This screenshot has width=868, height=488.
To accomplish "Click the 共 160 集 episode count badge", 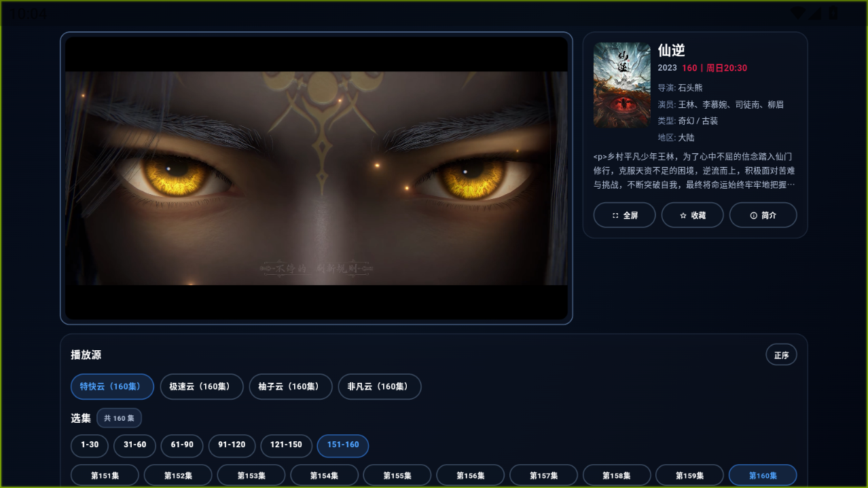I will [119, 418].
